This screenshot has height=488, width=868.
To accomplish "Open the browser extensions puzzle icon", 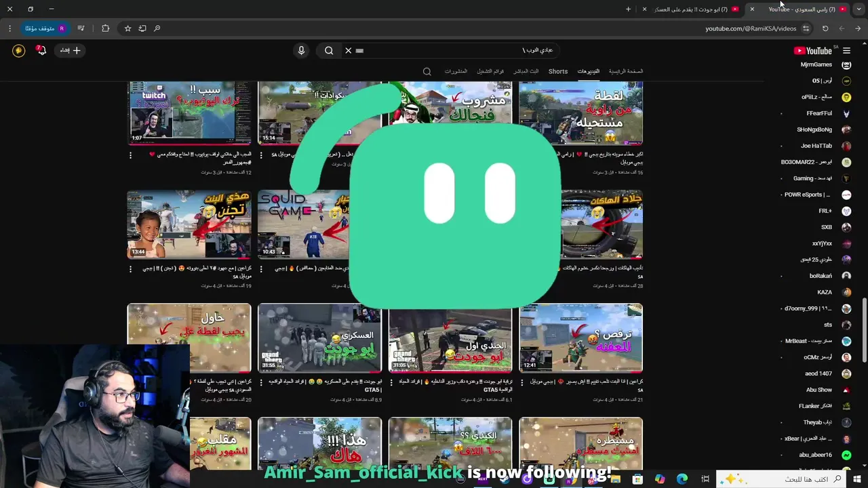I will pos(105,28).
